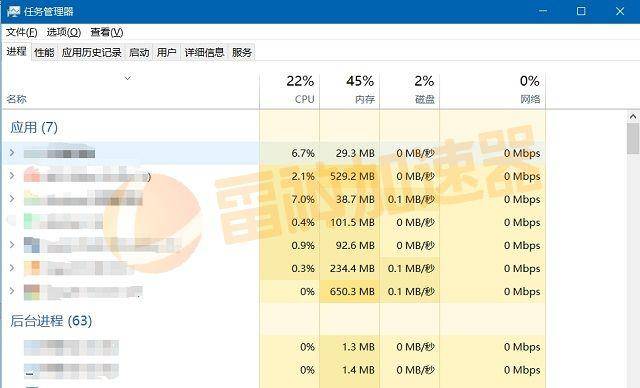640x388 pixels.
Task: Click the 6.7% CPU value
Action: (303, 153)
